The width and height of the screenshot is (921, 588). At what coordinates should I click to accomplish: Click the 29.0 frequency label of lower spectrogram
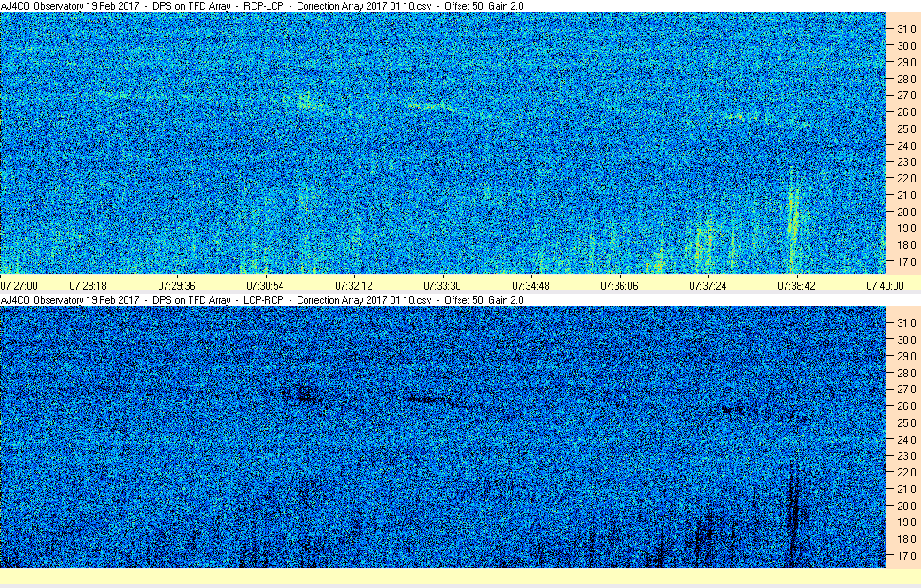click(906, 357)
